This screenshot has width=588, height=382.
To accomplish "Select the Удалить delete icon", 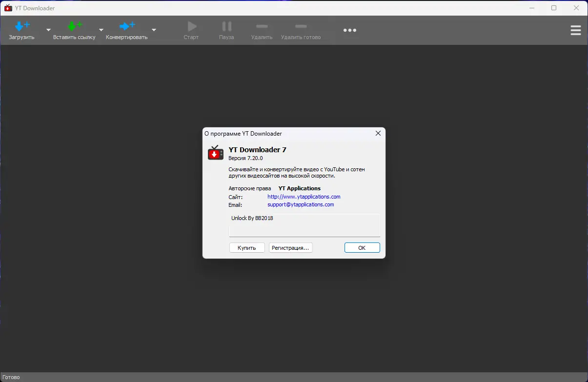I will point(261,27).
